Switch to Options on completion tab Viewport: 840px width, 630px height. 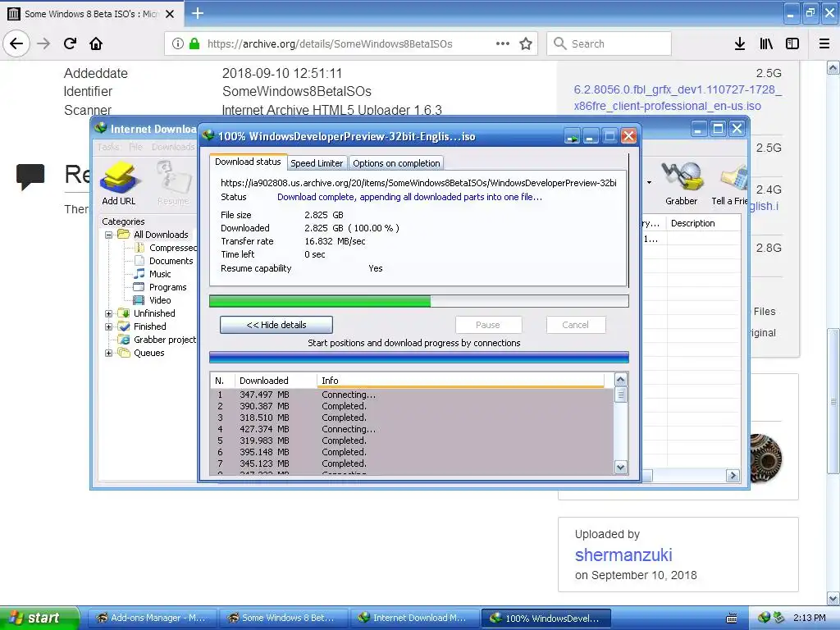click(x=396, y=163)
